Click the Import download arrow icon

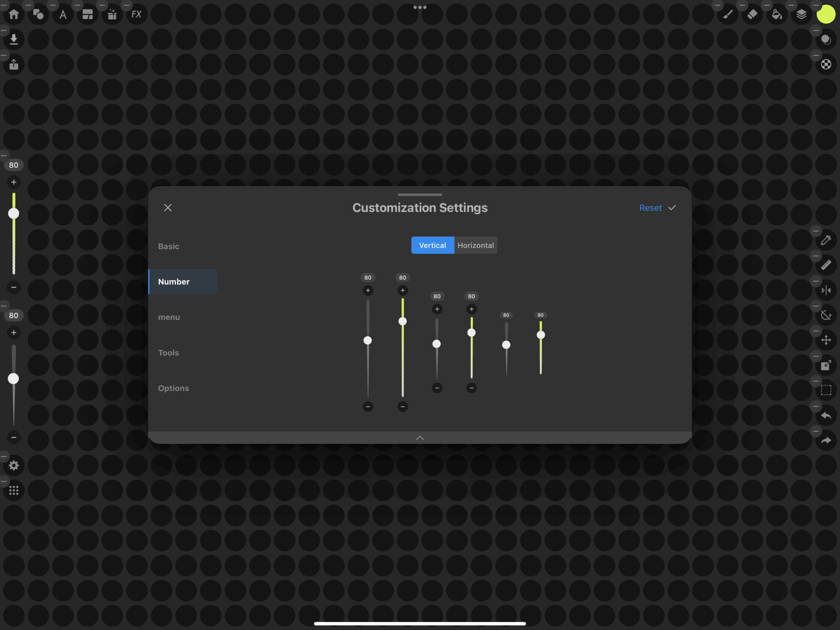[x=14, y=39]
